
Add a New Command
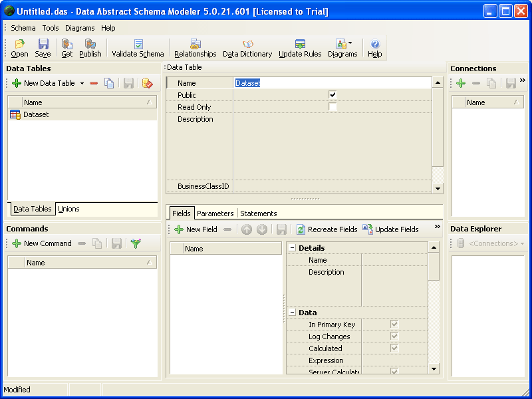42,243
